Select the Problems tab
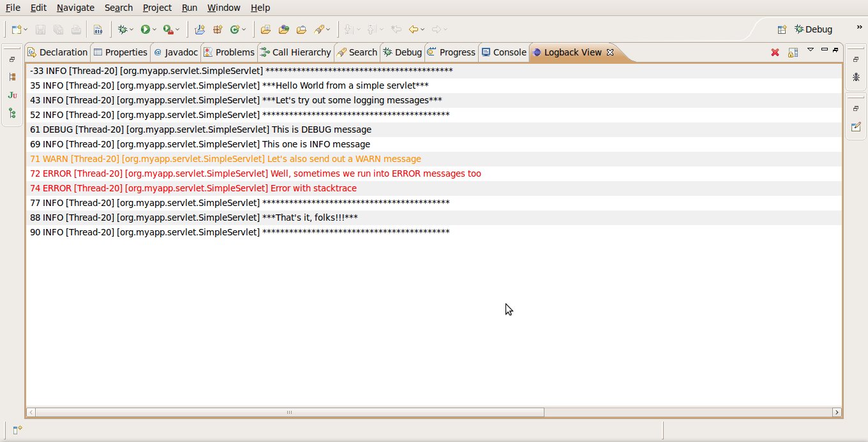The image size is (868, 442). tap(233, 52)
